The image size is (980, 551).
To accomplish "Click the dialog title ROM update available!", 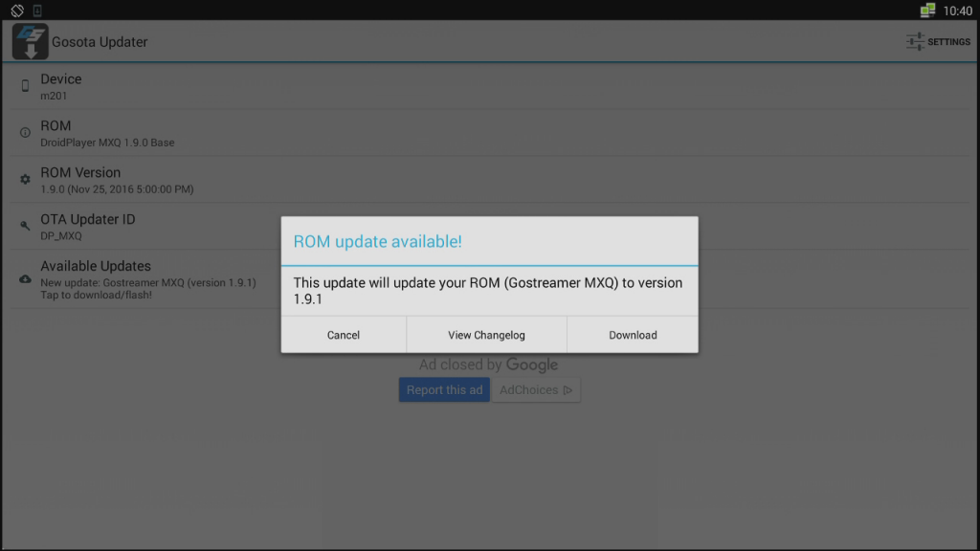I will point(377,242).
